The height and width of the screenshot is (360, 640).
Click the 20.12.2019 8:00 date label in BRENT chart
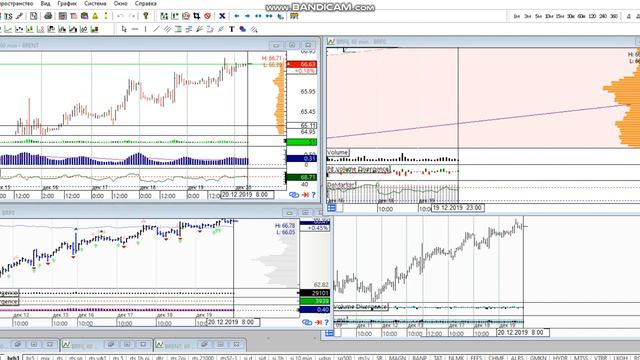[247, 195]
